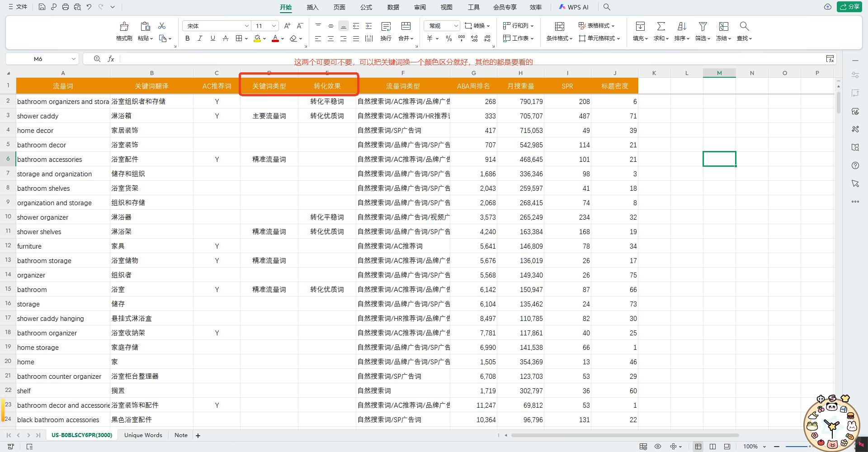The width and height of the screenshot is (868, 452).
Task: Open the font name dropdown (宋体)
Action: pyautogui.click(x=246, y=26)
